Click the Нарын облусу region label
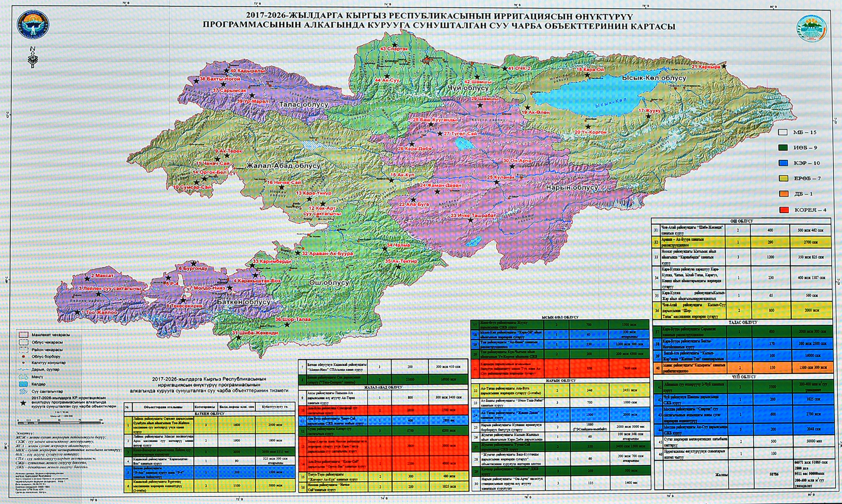This screenshot has height=504, width=842. click(572, 187)
